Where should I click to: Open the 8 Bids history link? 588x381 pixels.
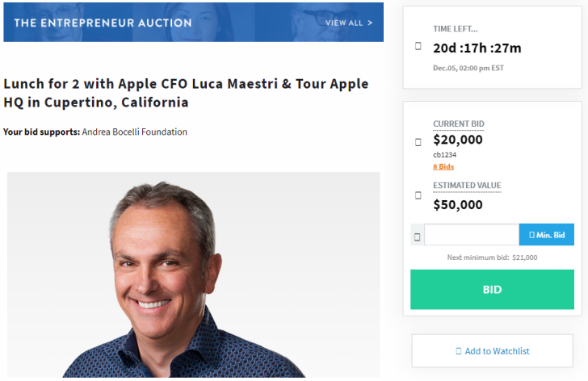click(443, 167)
